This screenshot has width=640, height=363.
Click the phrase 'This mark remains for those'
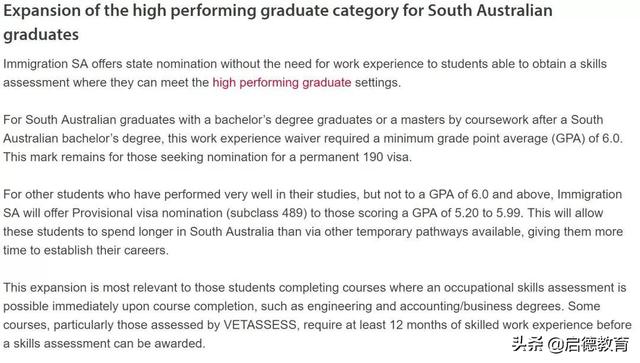80,157
